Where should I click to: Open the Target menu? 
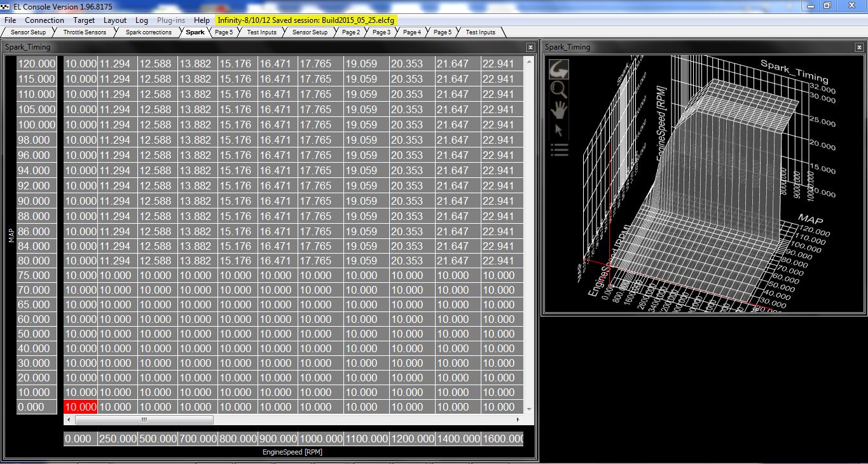coord(84,20)
